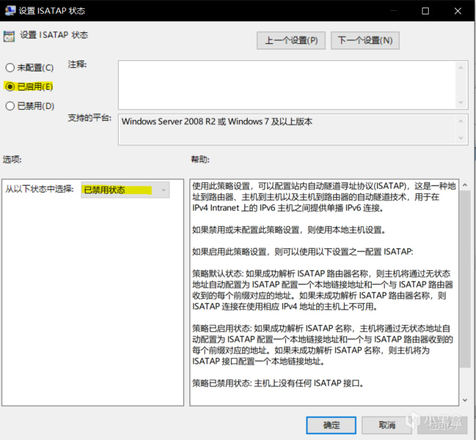The image size is (476, 440).
Task: Click the help pane scroll down arrow
Action: [465, 400]
